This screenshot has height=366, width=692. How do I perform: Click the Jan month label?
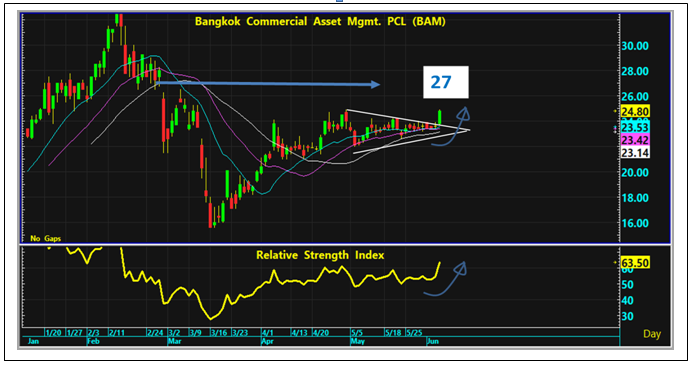point(33,341)
